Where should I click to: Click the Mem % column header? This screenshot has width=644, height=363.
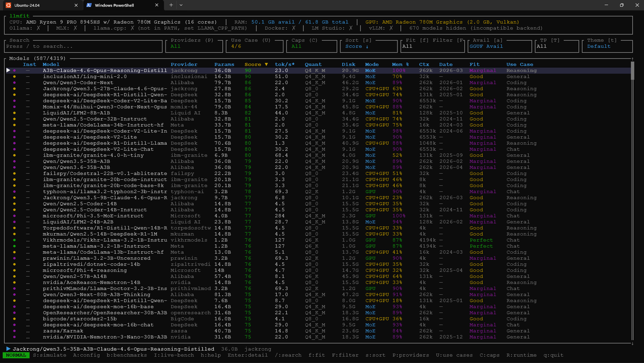[401, 65]
